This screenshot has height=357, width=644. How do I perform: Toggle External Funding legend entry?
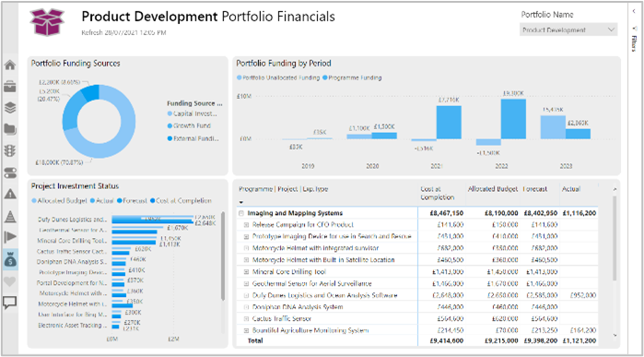coord(193,138)
